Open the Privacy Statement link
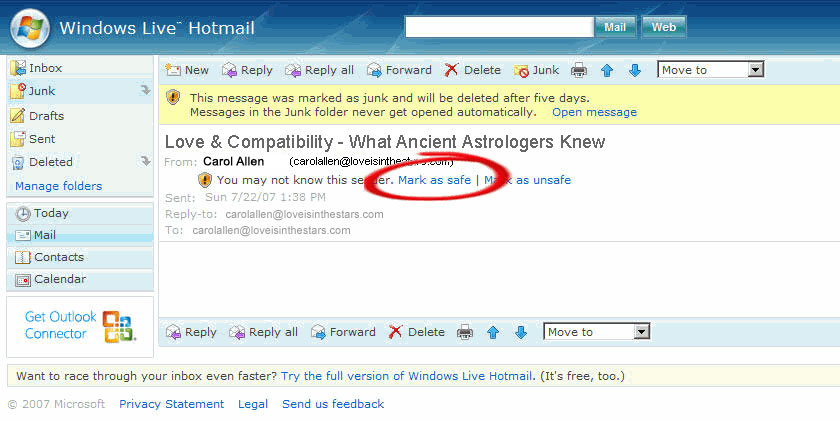Screen dimensions: 840x421 click(x=171, y=404)
